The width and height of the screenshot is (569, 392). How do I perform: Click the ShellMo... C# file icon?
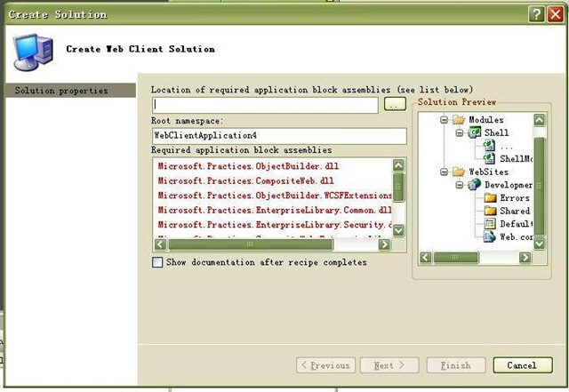[x=489, y=158]
